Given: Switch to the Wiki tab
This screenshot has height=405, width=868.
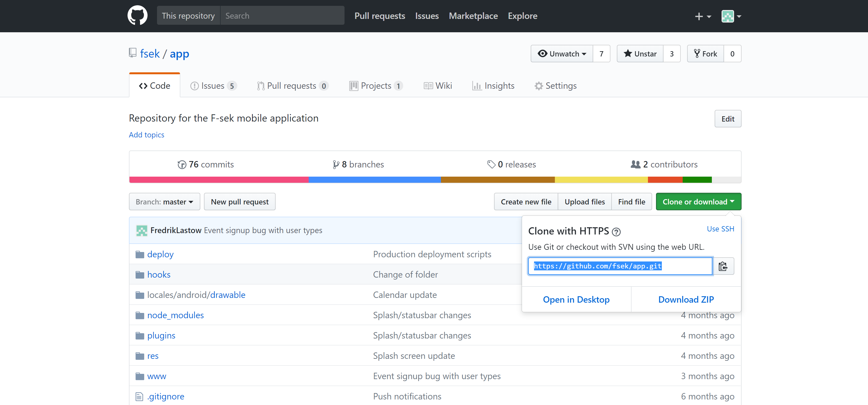Looking at the screenshot, I should (x=443, y=85).
